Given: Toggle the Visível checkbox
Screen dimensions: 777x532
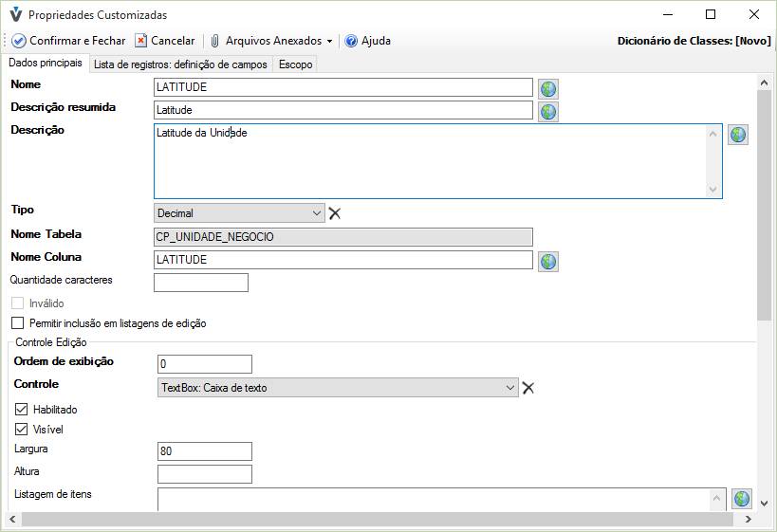Looking at the screenshot, I should pyautogui.click(x=22, y=430).
